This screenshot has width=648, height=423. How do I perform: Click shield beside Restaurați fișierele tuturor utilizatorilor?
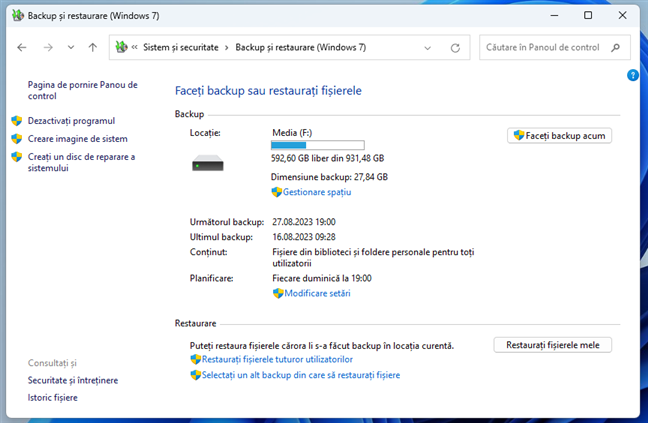point(195,359)
